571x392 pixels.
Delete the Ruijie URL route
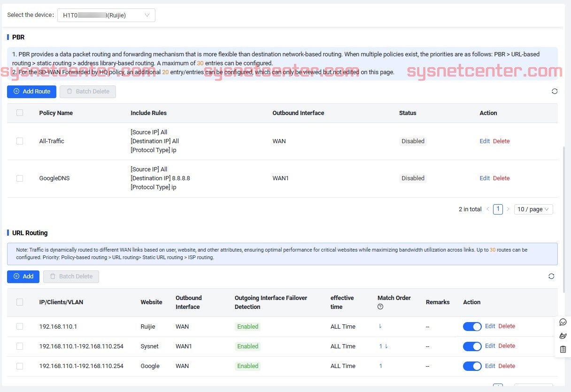pos(507,326)
